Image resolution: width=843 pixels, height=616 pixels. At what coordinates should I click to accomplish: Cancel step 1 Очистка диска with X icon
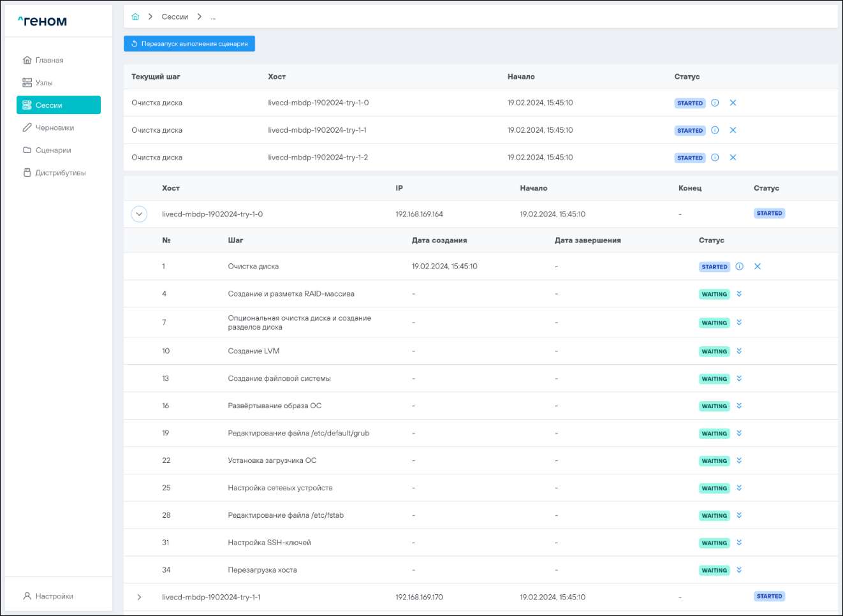[758, 267]
